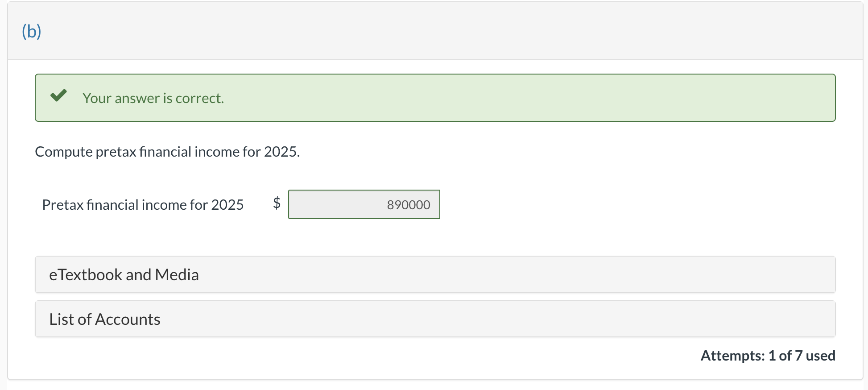Image resolution: width=868 pixels, height=390 pixels.
Task: Click the text Your answer is correct
Action: pyautogui.click(x=153, y=98)
